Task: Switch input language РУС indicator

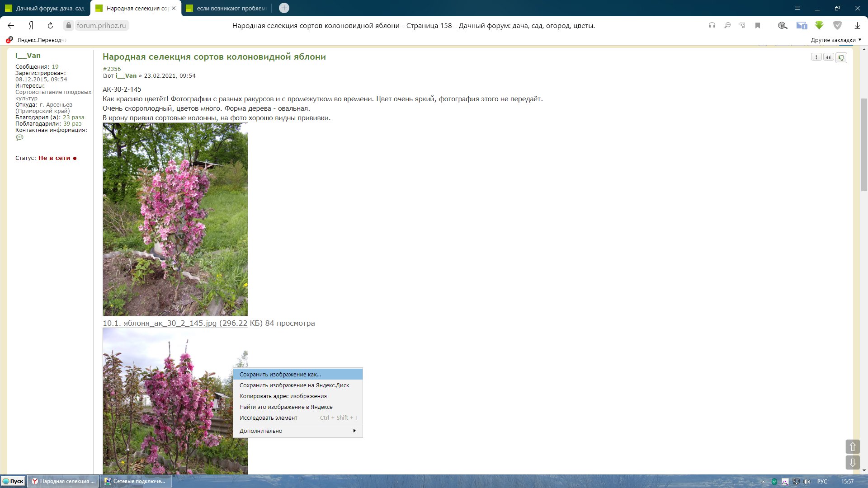Action: [x=822, y=482]
